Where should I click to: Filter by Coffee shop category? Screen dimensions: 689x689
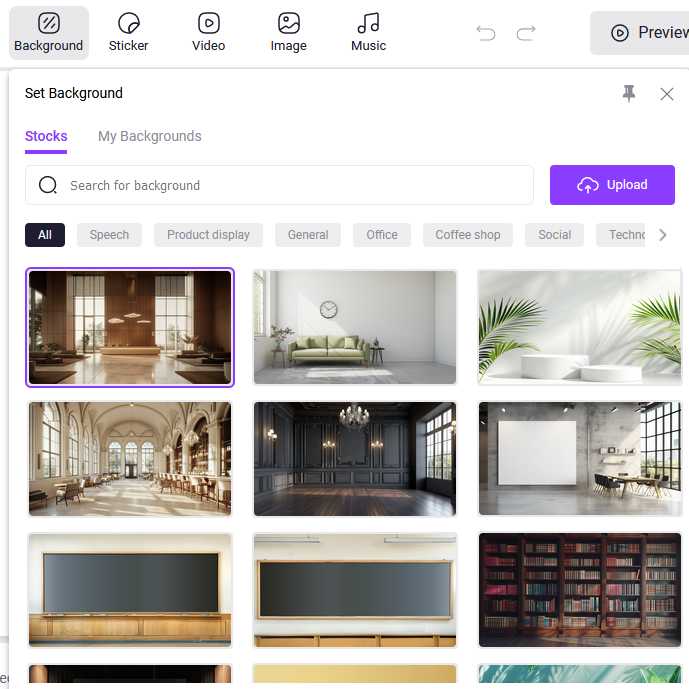[x=468, y=235]
